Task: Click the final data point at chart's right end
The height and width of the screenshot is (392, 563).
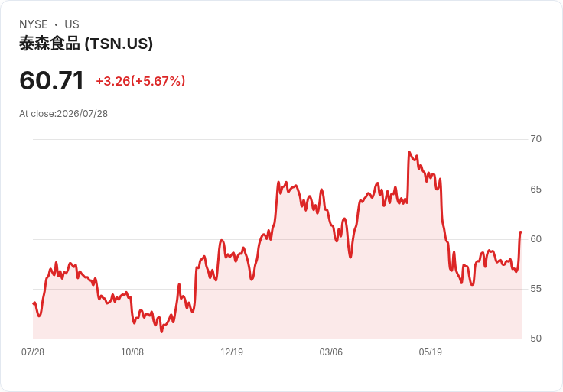Action: [521, 232]
